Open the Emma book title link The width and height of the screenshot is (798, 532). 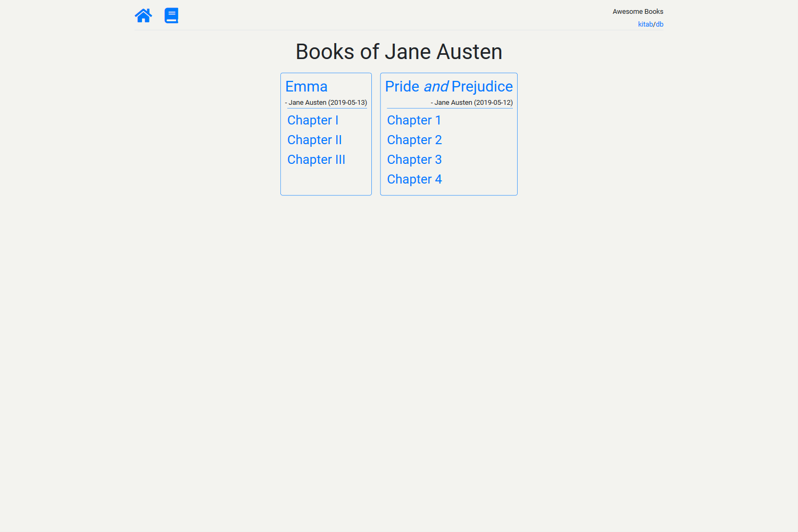(306, 86)
